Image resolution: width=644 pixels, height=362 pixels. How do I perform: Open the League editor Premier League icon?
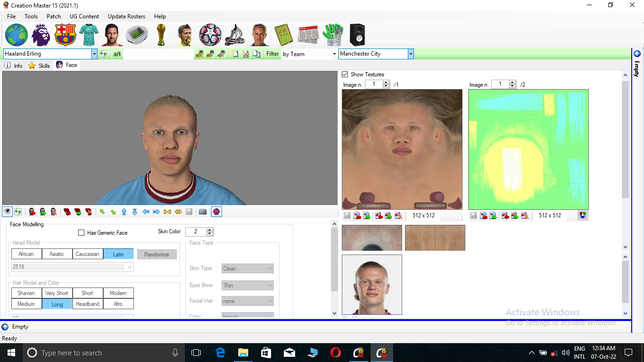click(x=41, y=35)
